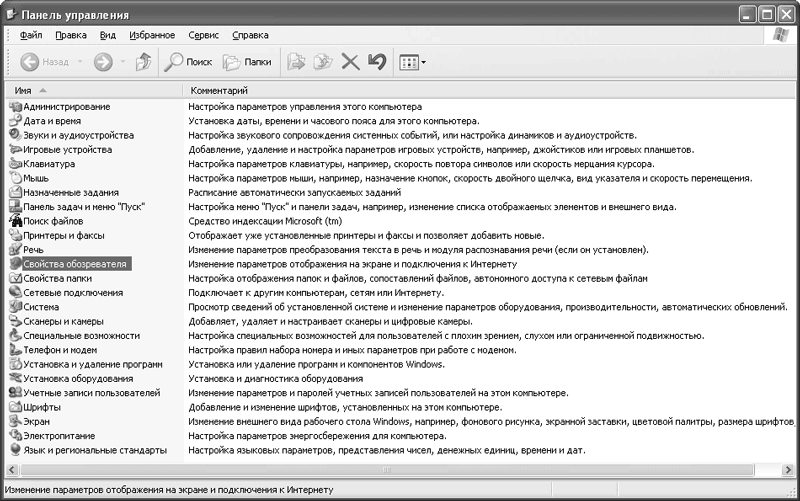Click the Copy To folder icon
This screenshot has width=800, height=501.
tap(323, 62)
